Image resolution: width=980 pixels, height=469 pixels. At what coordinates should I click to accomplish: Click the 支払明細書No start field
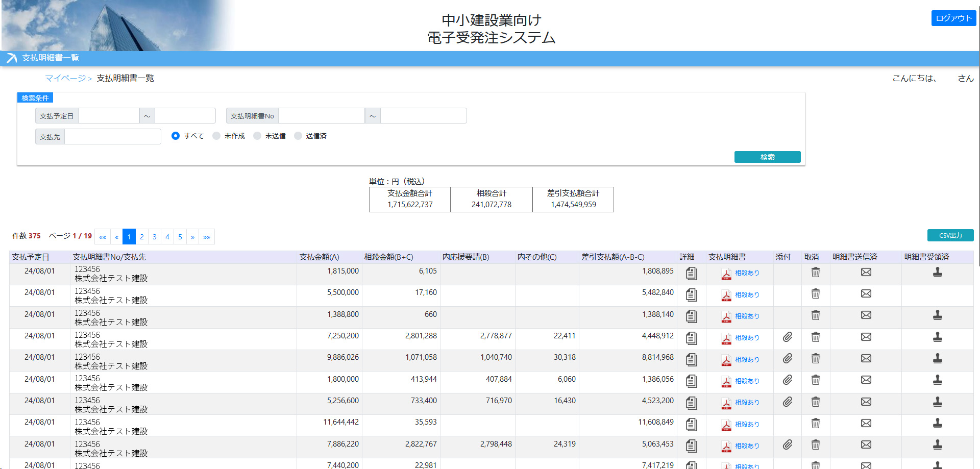click(x=322, y=116)
